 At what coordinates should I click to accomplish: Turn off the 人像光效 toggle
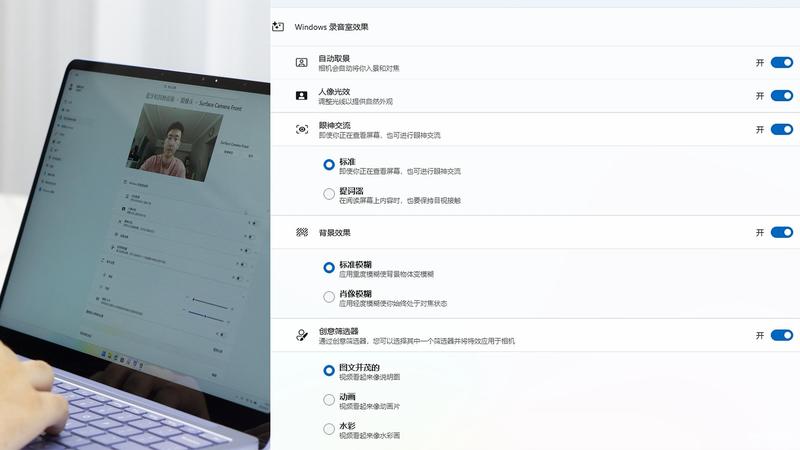click(782, 95)
